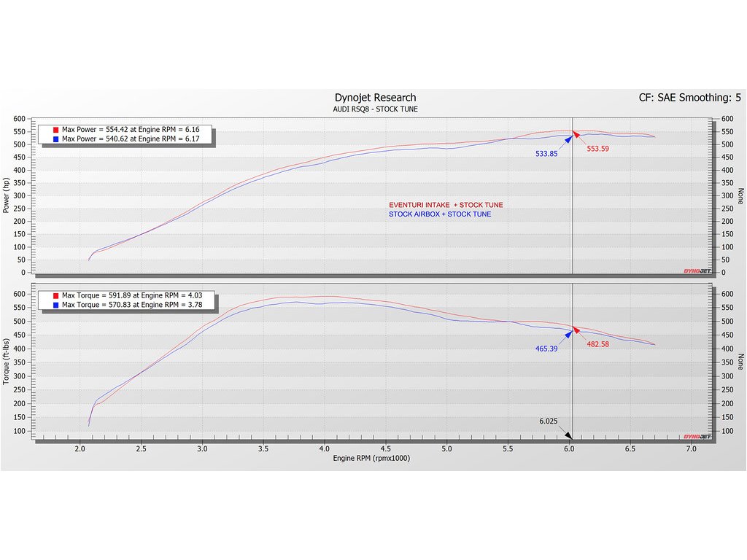Click the blue arrow marker at 465.39
Viewport: 747px width, 560px height.
567,333
